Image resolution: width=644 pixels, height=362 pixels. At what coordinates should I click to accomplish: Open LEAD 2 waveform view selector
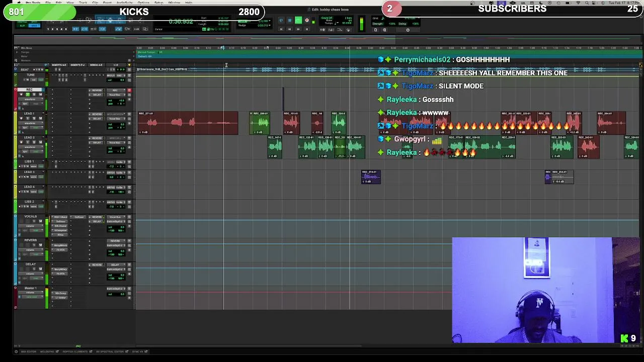click(x=31, y=147)
